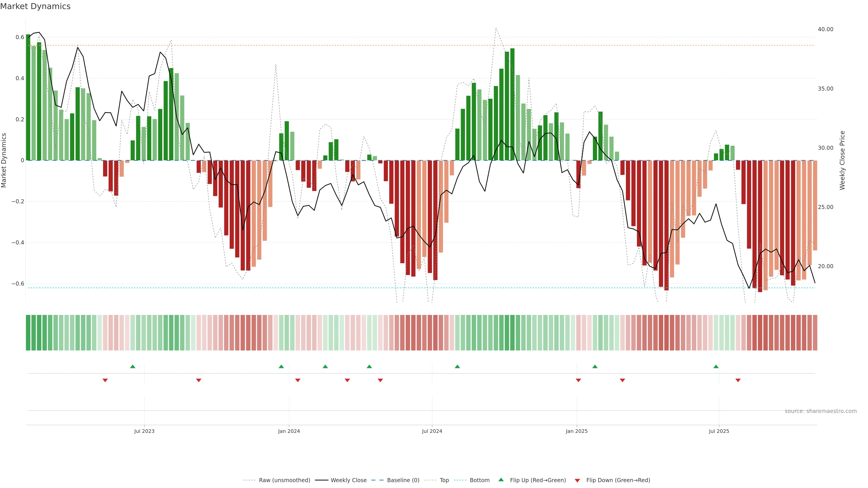This screenshot has height=488, width=868.
Task: Click the first red flip-down triangle marker
Action: click(x=105, y=380)
